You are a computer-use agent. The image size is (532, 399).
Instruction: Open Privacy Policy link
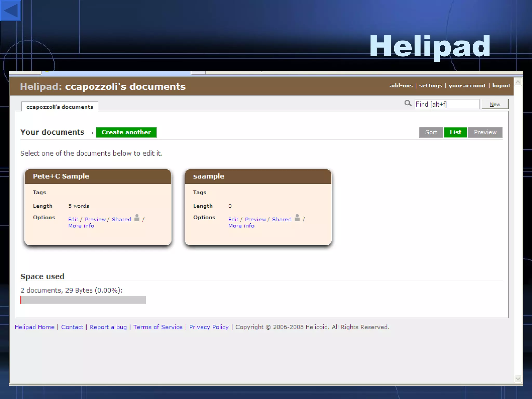209,327
